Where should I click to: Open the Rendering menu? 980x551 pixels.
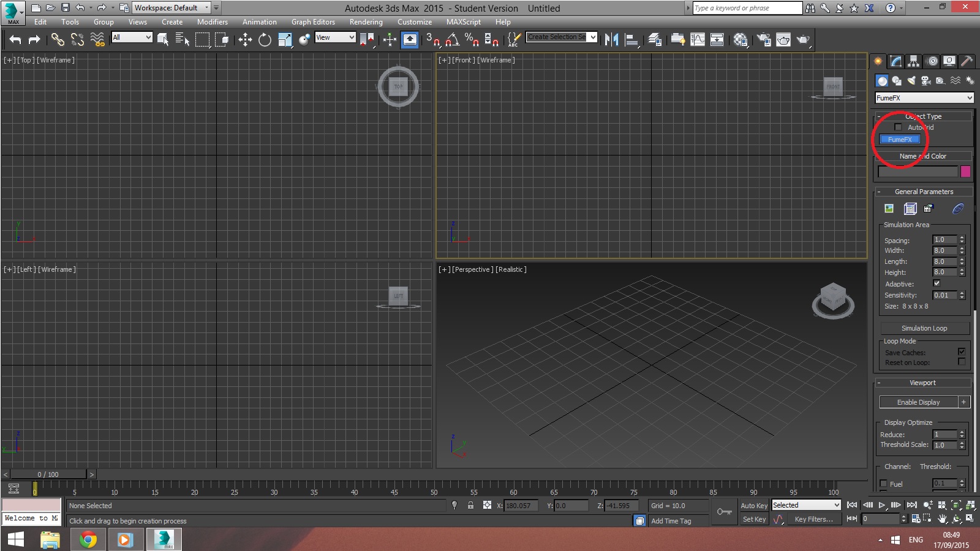tap(366, 22)
